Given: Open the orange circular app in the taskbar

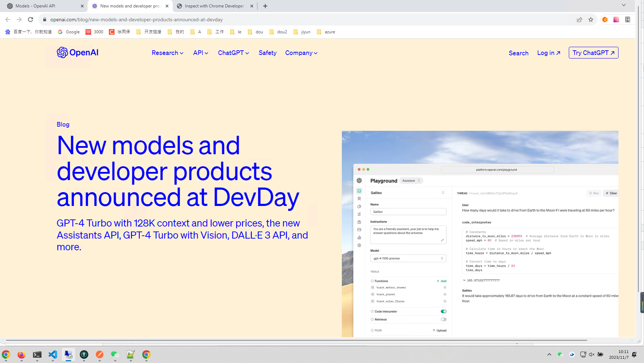Looking at the screenshot, I should (100, 354).
